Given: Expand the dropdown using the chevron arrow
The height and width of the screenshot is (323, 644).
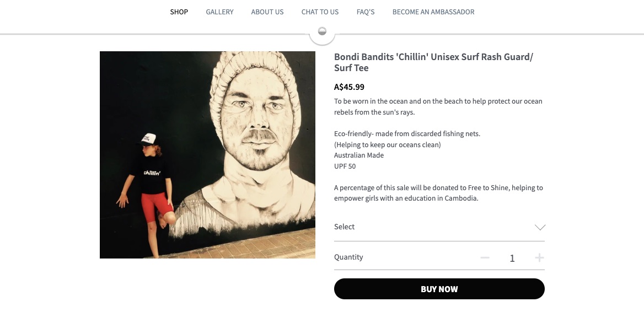Looking at the screenshot, I should (x=540, y=228).
